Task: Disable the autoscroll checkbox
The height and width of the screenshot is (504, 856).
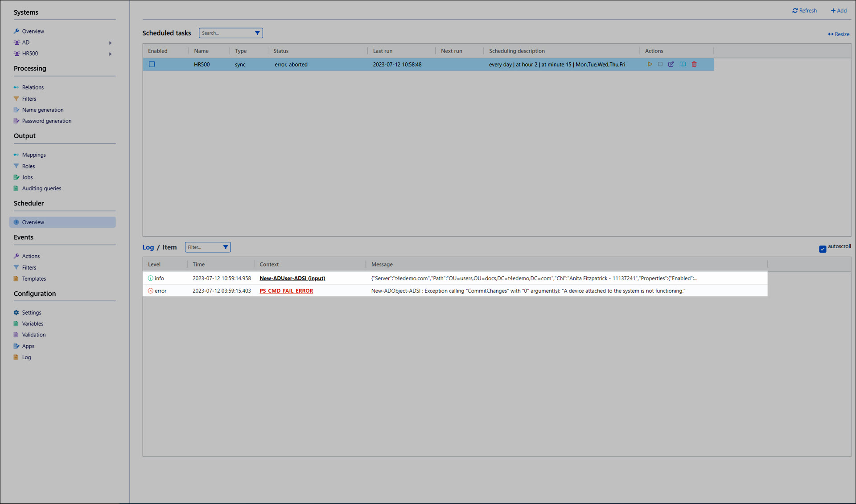Action: pyautogui.click(x=823, y=249)
